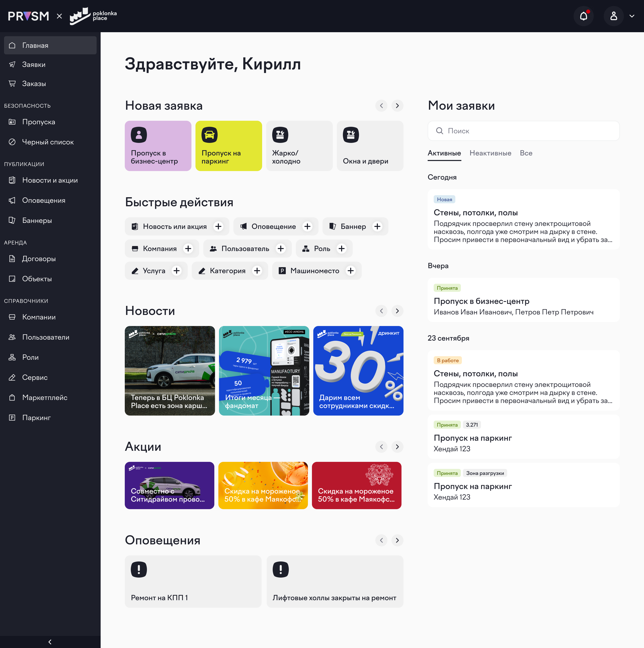
Task: Click the car icon on Пропуск на паркинг
Action: pos(209,135)
